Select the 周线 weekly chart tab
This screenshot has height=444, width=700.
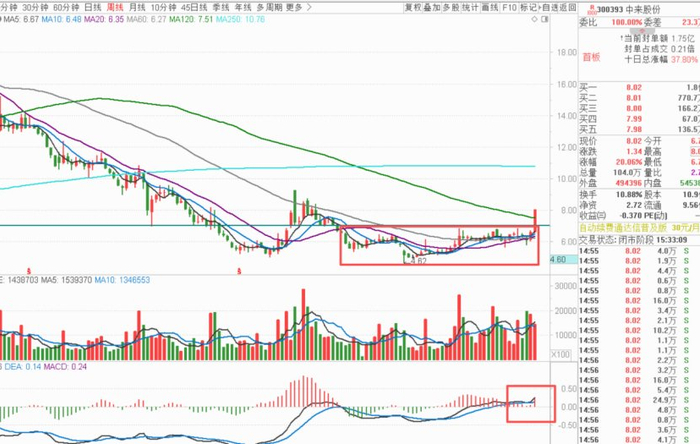pos(115,7)
